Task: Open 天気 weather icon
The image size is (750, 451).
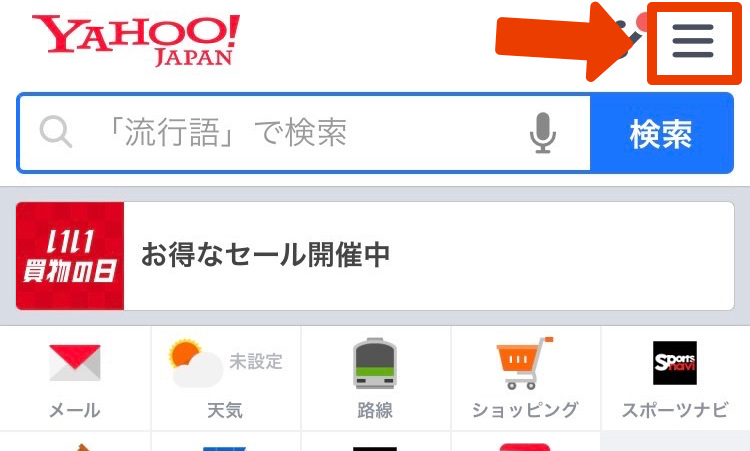Action: [x=195, y=363]
